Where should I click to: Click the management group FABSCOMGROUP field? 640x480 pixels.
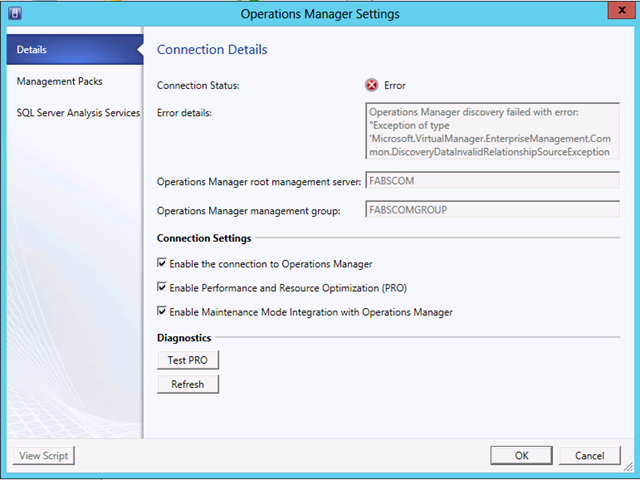click(x=493, y=209)
